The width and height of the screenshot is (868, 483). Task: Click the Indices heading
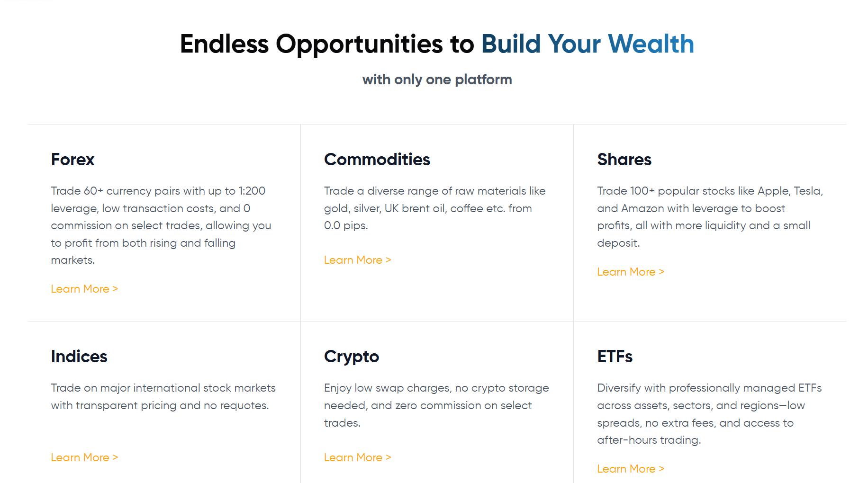79,357
